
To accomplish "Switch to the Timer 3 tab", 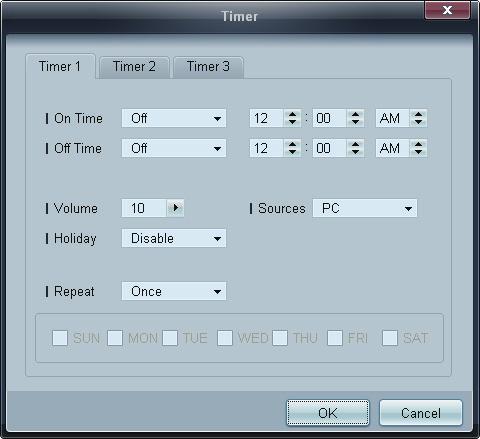I will pos(208,67).
